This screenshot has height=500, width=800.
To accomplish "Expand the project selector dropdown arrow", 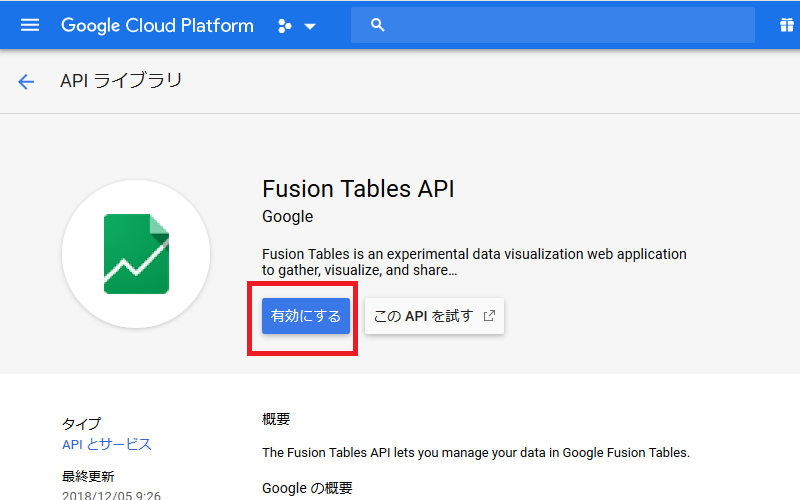I will pos(310,26).
